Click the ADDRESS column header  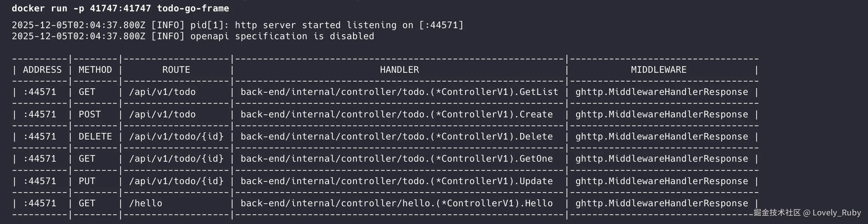coord(42,70)
